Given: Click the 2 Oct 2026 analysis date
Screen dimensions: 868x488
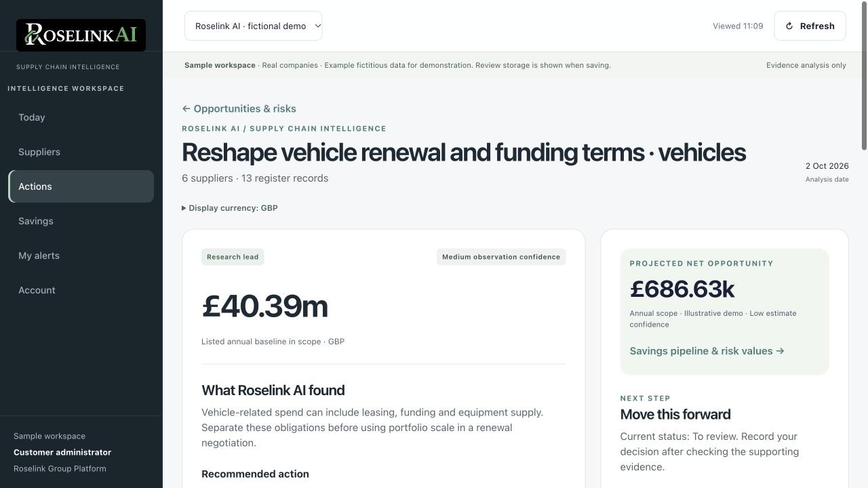Looking at the screenshot, I should 827,166.
